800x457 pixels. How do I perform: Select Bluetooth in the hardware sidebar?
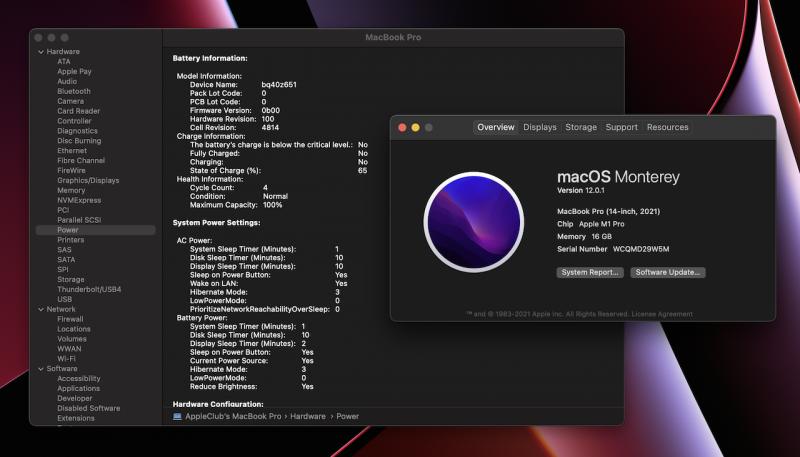point(74,91)
